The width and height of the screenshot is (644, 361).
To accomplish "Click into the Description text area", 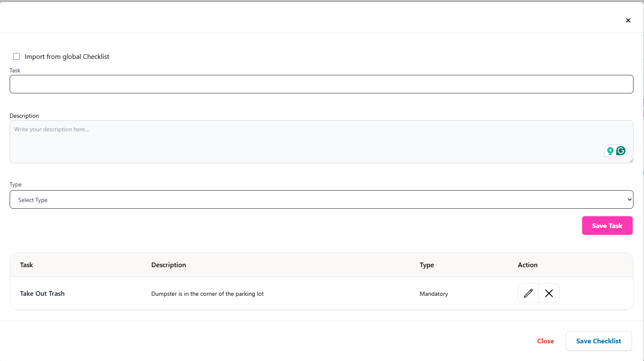I will (x=322, y=142).
